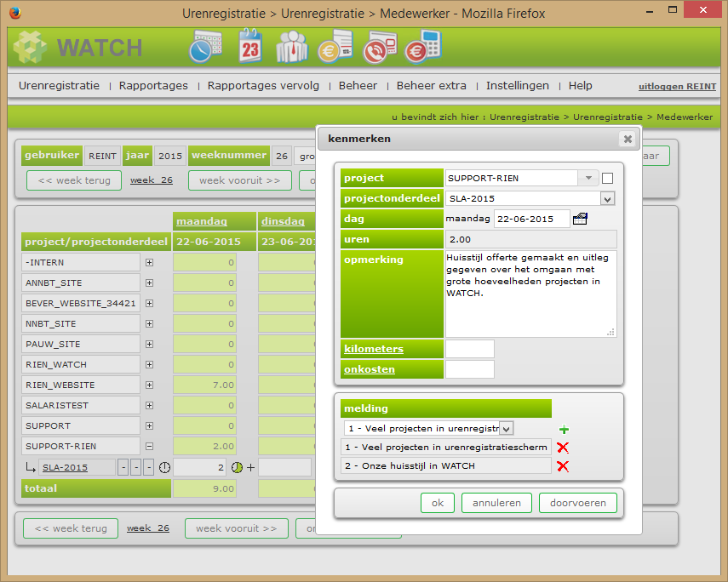The width and height of the screenshot is (728, 582).
Task: Collapse the SUPPORT-RIEN project row
Action: 150,446
